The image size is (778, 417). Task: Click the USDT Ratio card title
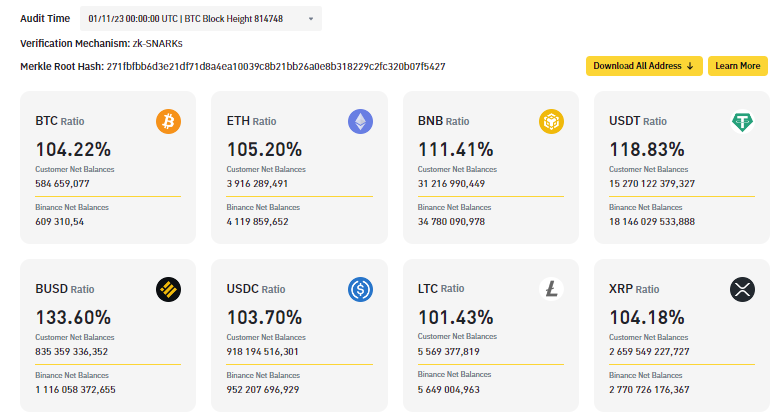coord(638,121)
